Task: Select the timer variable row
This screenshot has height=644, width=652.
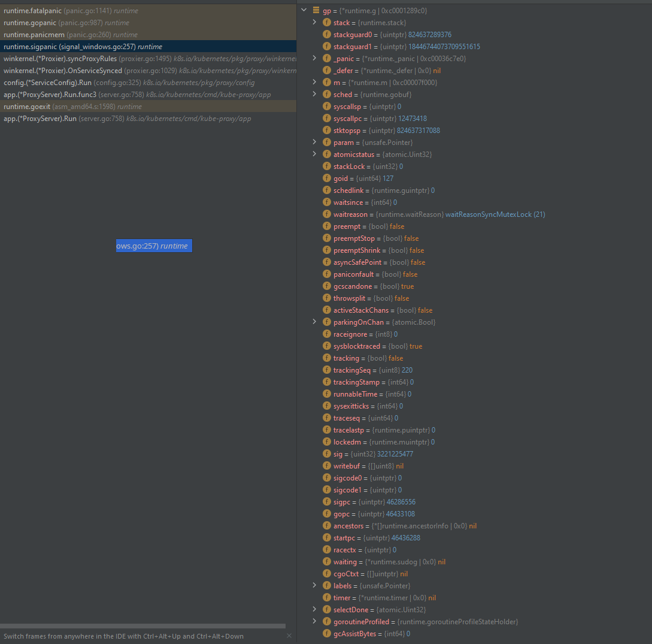Action: (x=474, y=597)
